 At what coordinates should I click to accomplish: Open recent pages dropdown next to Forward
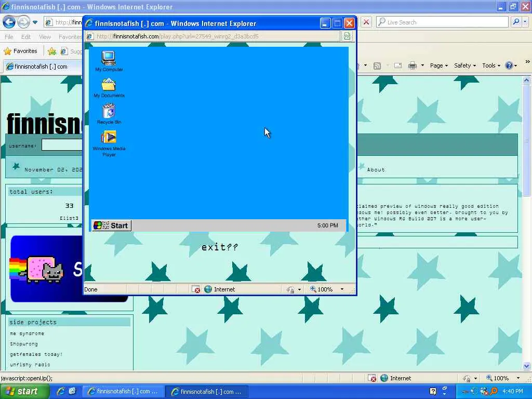click(35, 22)
